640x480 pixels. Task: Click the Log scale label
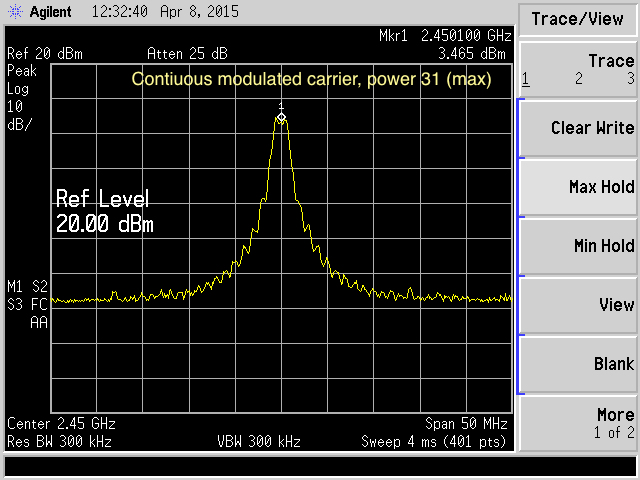coord(18,89)
